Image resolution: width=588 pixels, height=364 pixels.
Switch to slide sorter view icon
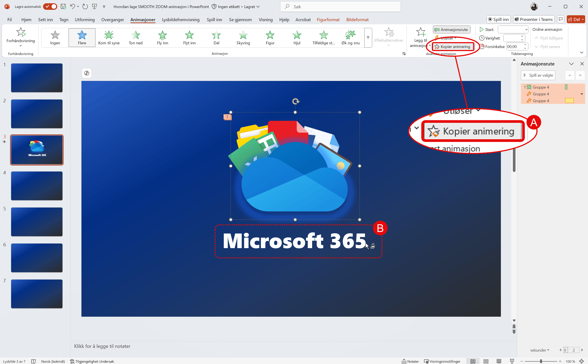coord(486,361)
